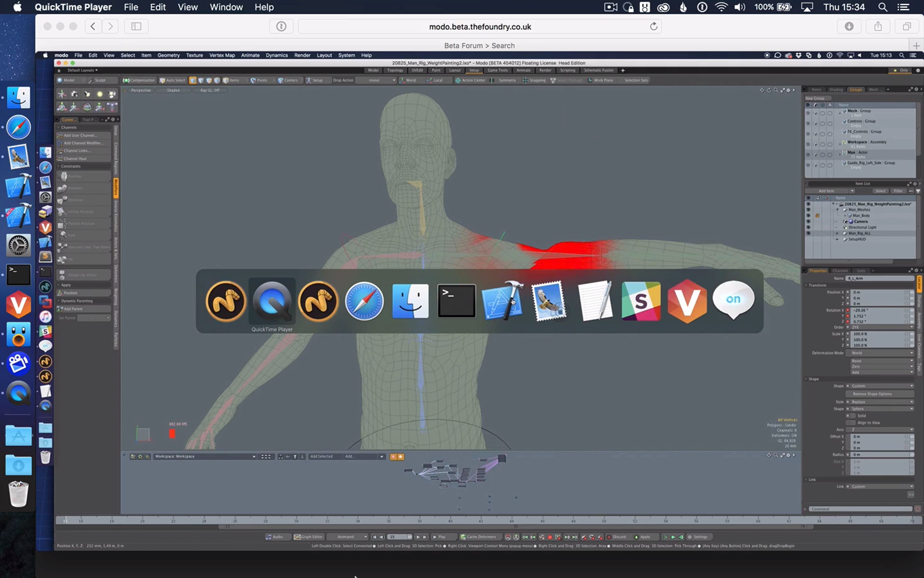This screenshot has height=578, width=924.
Task: Enable Auto Select in Modo toolbar
Action: pyautogui.click(x=172, y=81)
